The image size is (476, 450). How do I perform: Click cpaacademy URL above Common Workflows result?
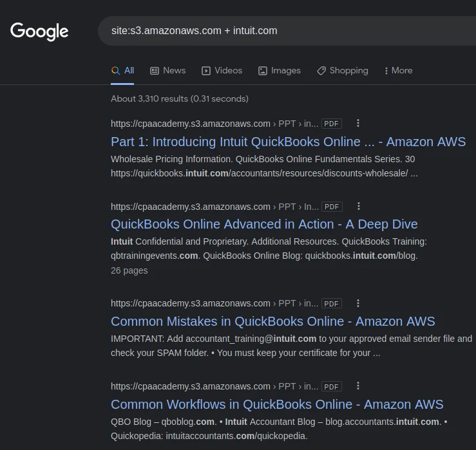coord(190,386)
